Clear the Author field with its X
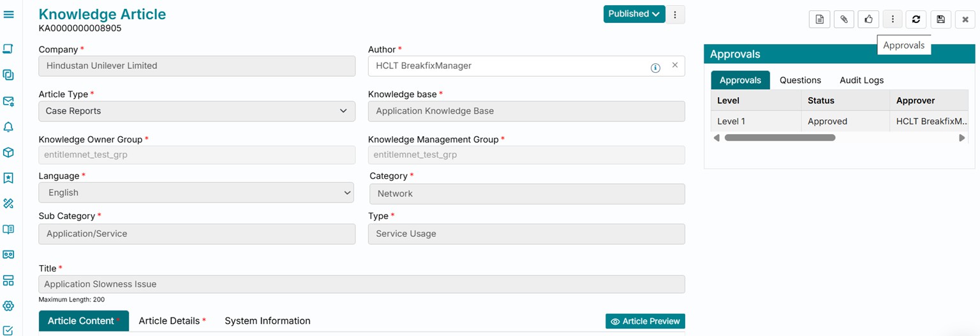This screenshot has width=980, height=336. (x=674, y=65)
